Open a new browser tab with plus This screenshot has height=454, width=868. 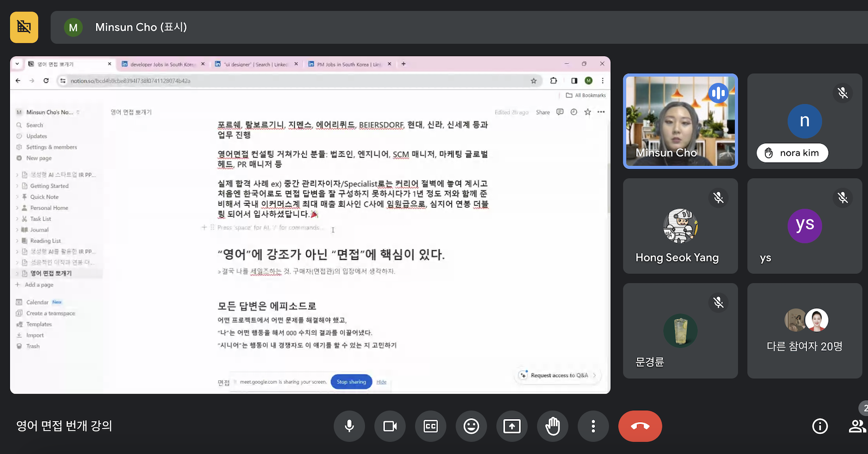coord(404,64)
